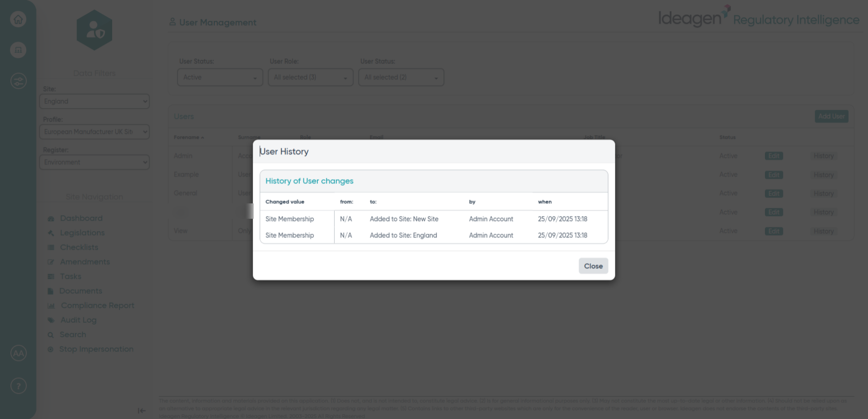Viewport: 868px width, 419px height.
Task: Open the Register dropdown showing Environment
Action: [x=94, y=162]
